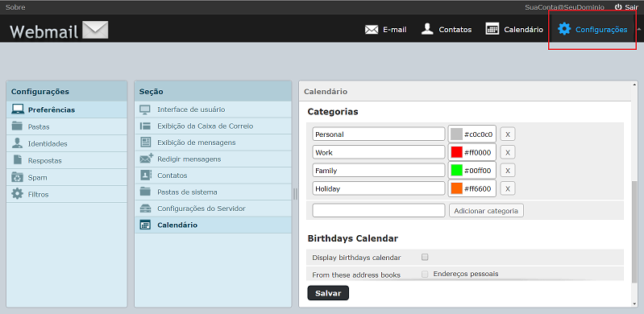Click the Holiday category name field

[x=379, y=188]
